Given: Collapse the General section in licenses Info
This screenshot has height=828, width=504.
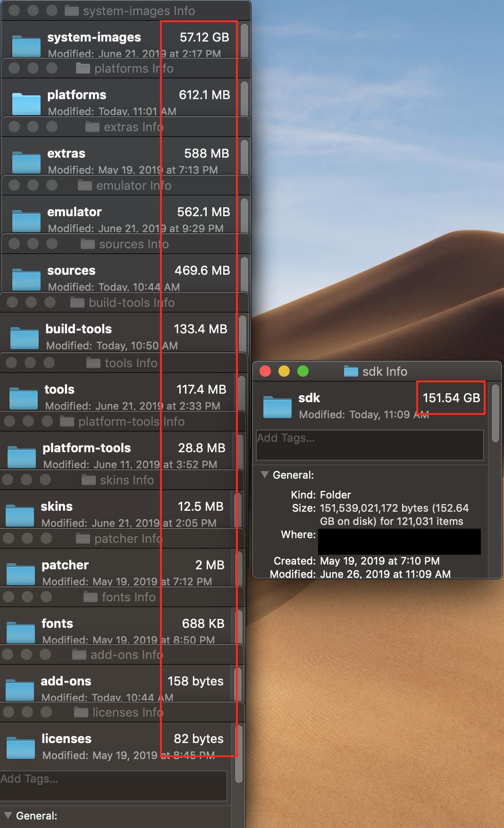Looking at the screenshot, I should (8, 816).
